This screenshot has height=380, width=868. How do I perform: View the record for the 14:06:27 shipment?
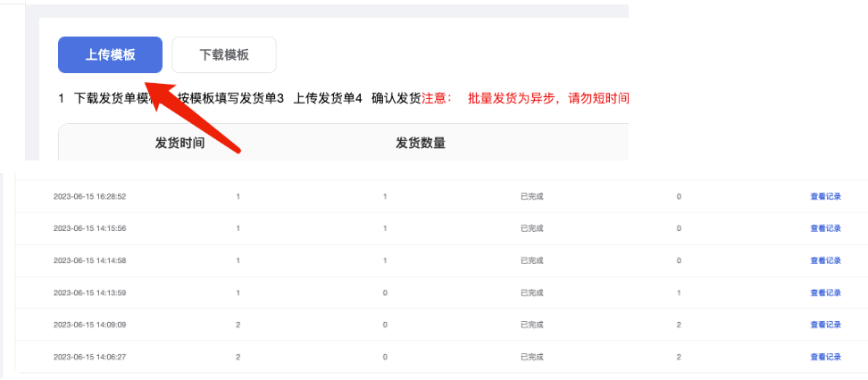pyautogui.click(x=825, y=357)
